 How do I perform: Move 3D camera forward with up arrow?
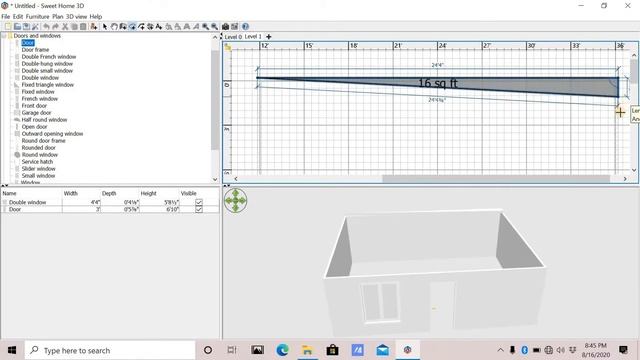click(236, 193)
